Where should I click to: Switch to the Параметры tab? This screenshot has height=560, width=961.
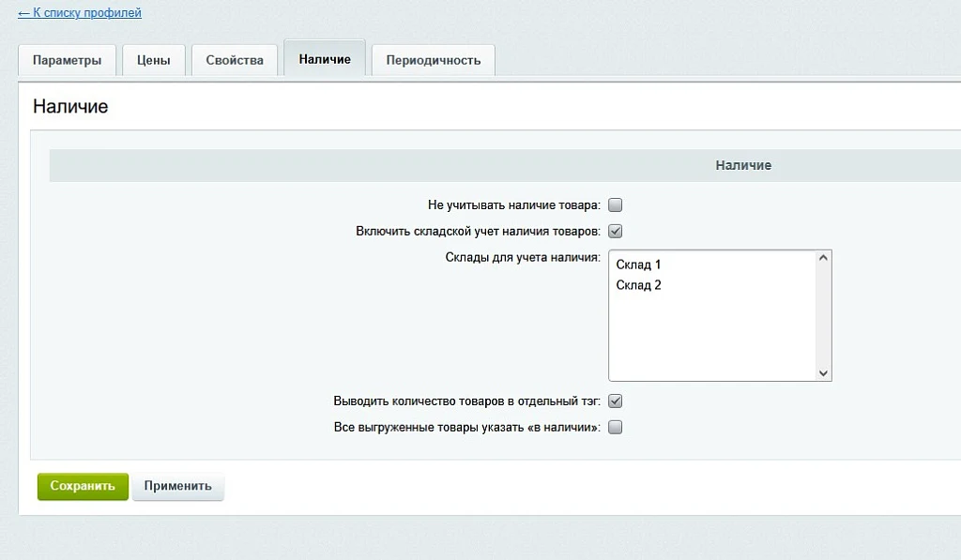pyautogui.click(x=67, y=60)
